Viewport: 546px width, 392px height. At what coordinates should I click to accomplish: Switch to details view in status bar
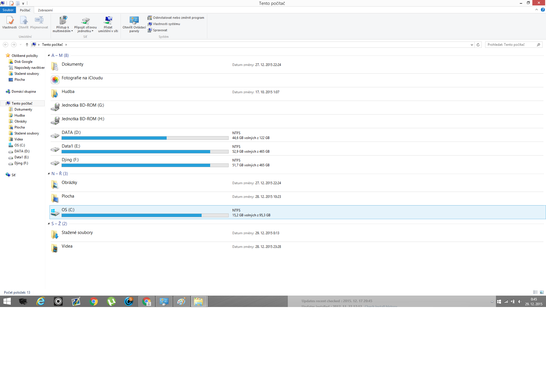click(x=535, y=292)
